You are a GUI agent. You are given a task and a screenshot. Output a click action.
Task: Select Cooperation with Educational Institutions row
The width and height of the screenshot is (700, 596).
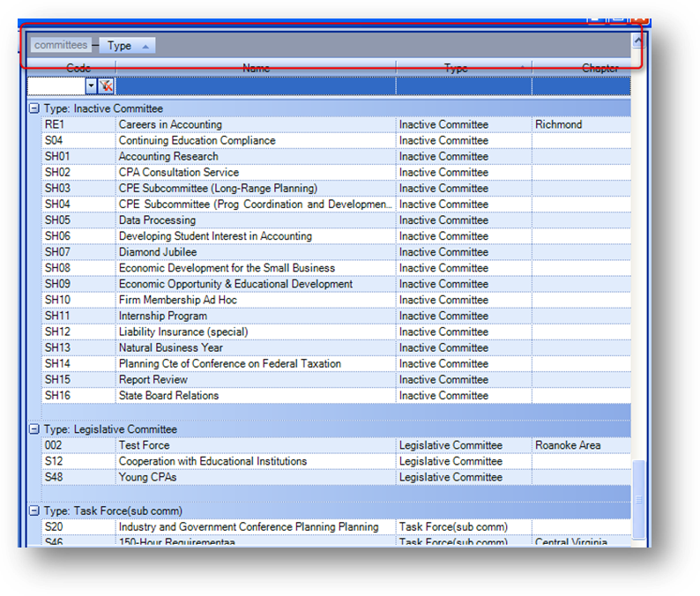click(337, 461)
